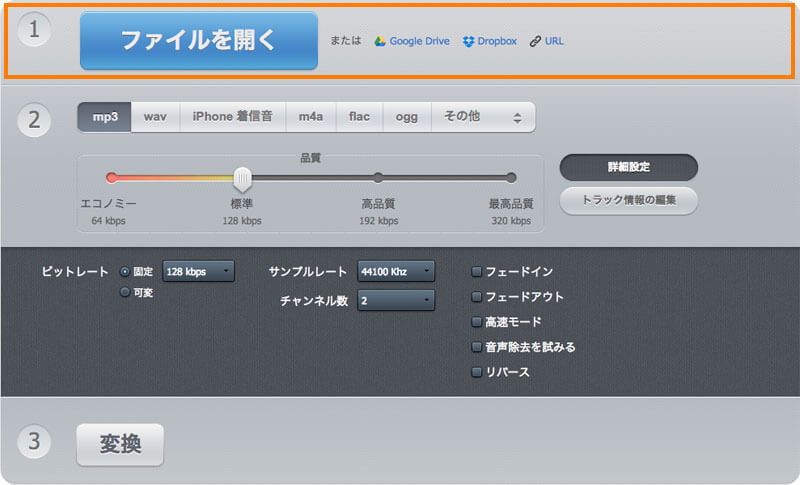Set quality slider to 高品質 192 kbps point

(378, 178)
